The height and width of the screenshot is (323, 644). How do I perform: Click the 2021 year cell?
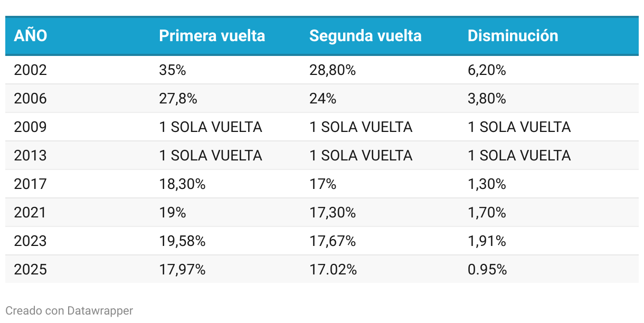point(31,213)
